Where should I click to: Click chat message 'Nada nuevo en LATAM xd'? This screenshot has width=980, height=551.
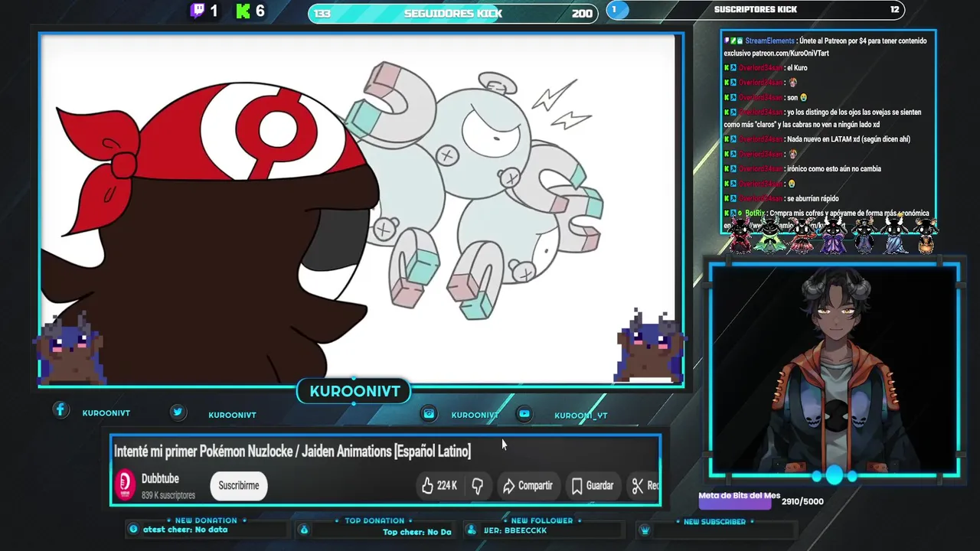(817, 139)
